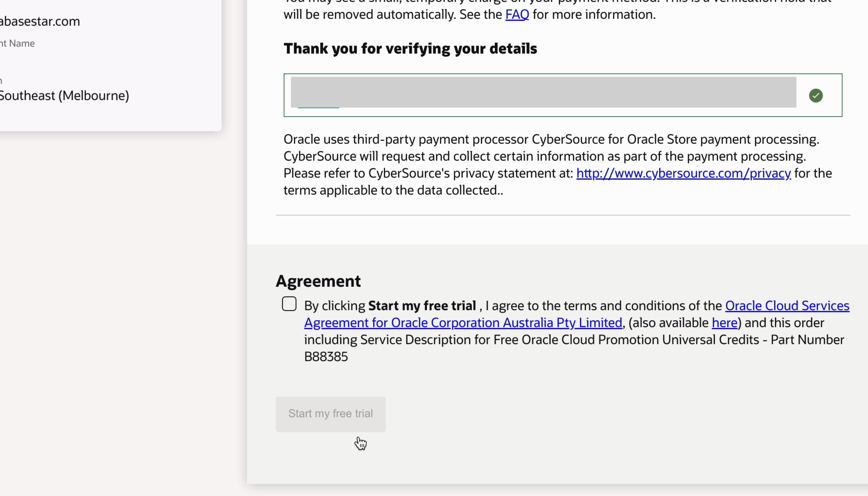This screenshot has height=496, width=868.
Task: Click the part number B88385 text
Action: click(326, 357)
